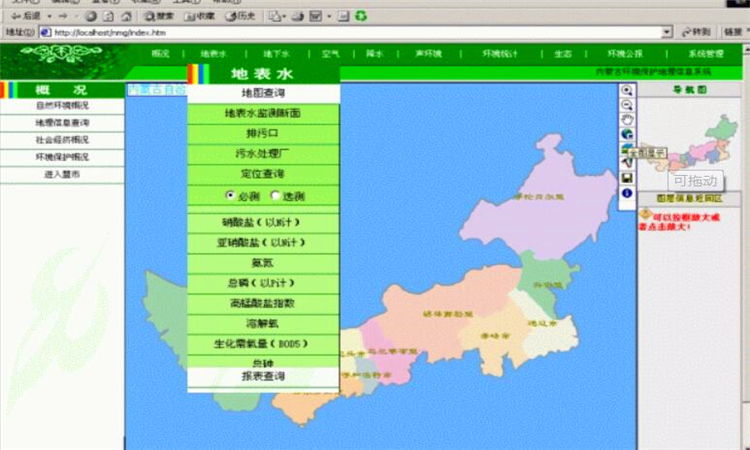750x450 pixels.
Task: Click the 转到 Go button
Action: [x=695, y=33]
